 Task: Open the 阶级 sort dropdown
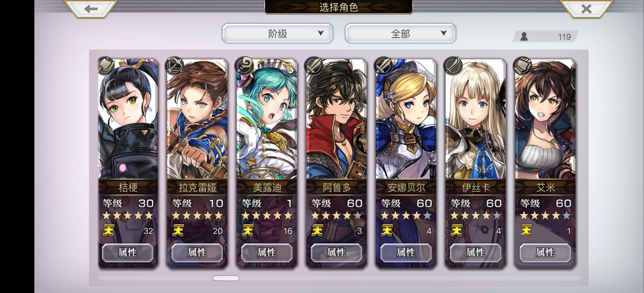click(278, 33)
